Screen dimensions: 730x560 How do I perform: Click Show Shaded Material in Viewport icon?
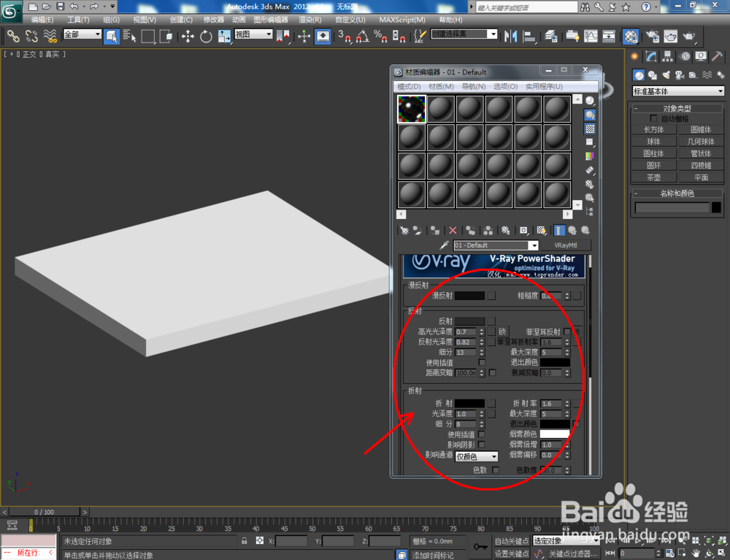pos(541,231)
